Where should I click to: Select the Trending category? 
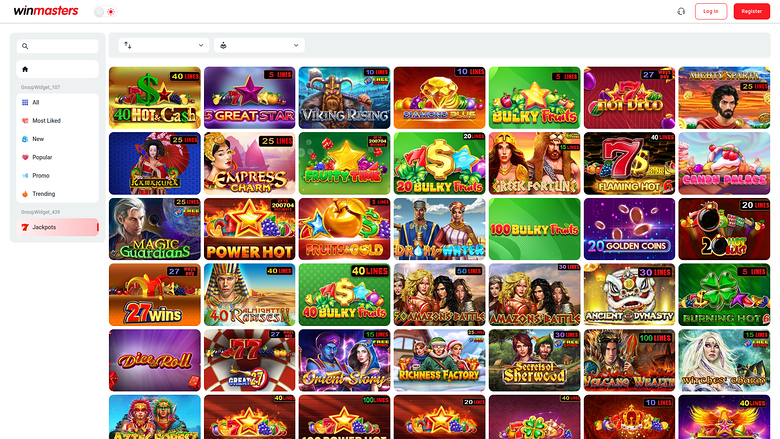pyautogui.click(x=57, y=194)
